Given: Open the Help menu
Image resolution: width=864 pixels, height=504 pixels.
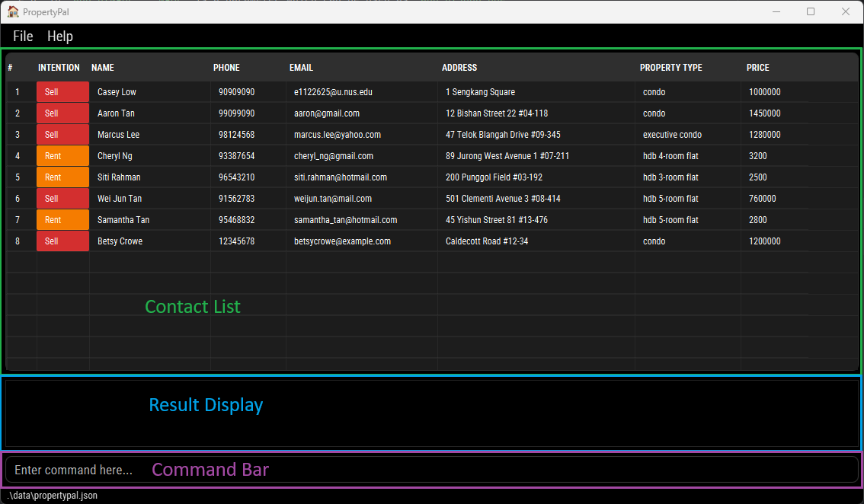Looking at the screenshot, I should pyautogui.click(x=60, y=36).
